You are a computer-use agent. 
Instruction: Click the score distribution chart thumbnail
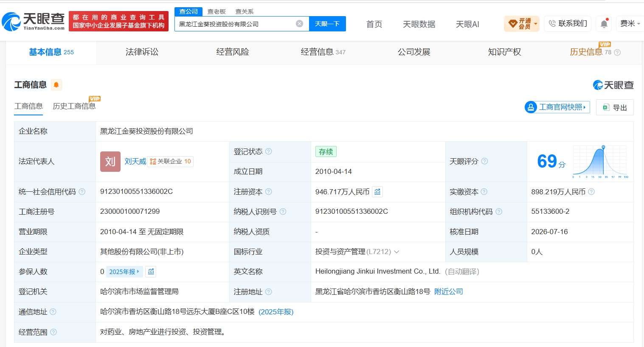(x=600, y=162)
